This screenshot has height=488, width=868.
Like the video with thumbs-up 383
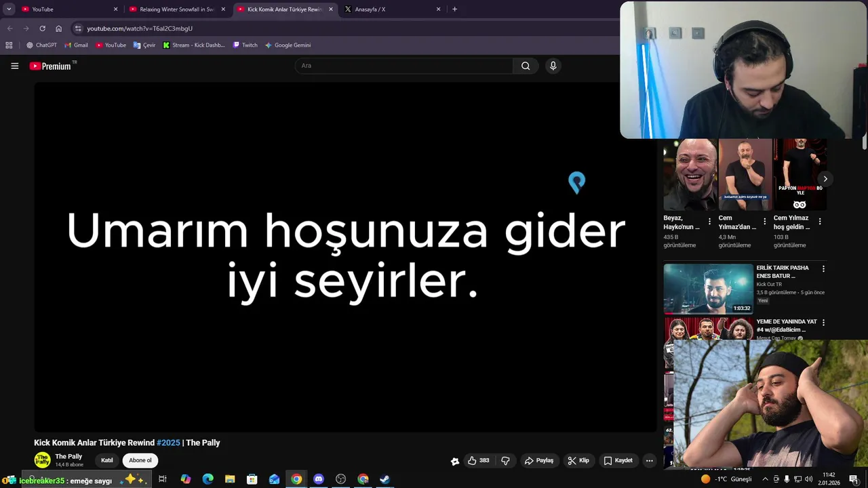click(x=479, y=460)
